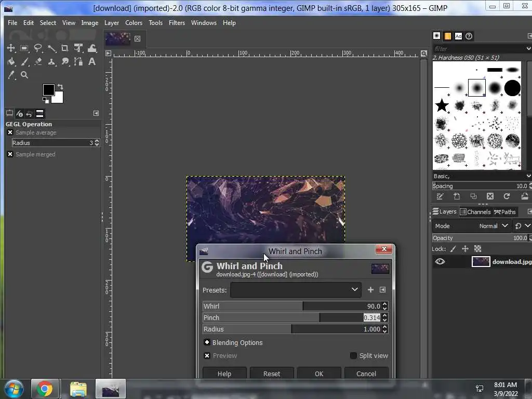Image resolution: width=532 pixels, height=399 pixels.
Task: Toggle Lock alpha channel icon
Action: (478, 249)
